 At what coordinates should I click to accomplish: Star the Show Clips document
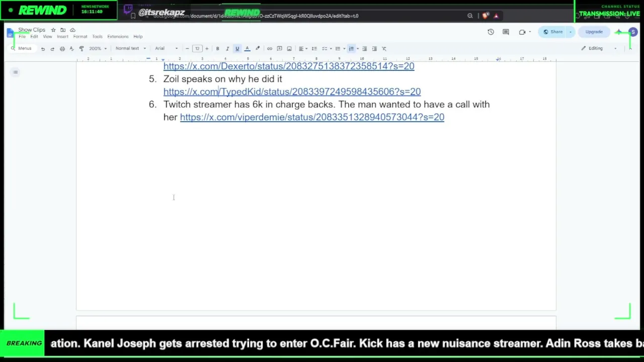[x=53, y=30]
